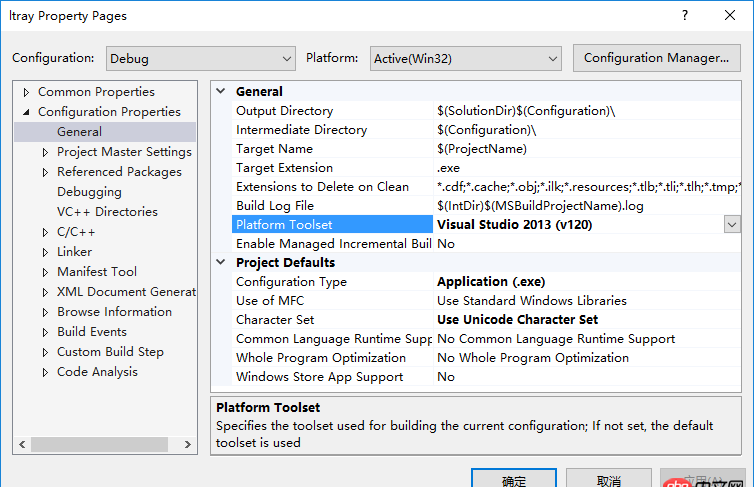Collapse the Configuration Properties node
The height and width of the screenshot is (487, 754).
click(x=26, y=112)
